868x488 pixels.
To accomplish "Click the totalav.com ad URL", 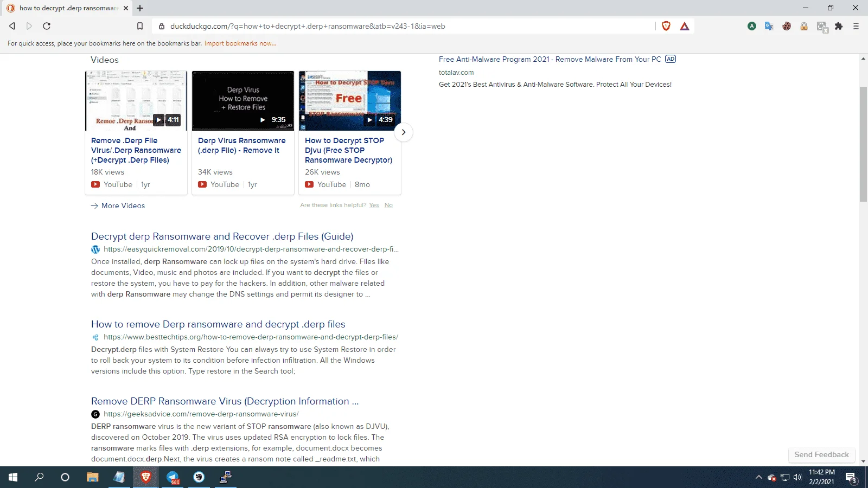I will [456, 73].
